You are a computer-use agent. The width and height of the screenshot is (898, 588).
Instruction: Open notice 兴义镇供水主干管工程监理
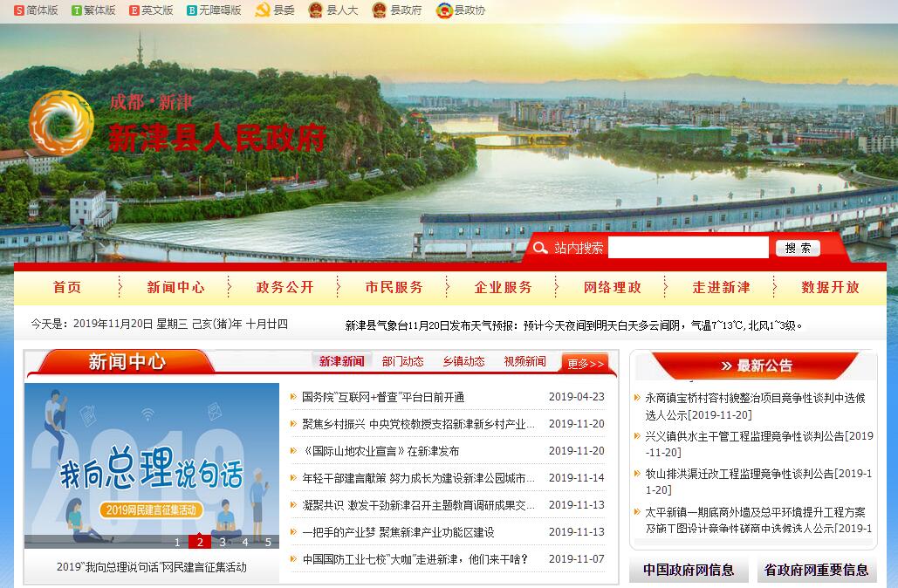tap(759, 444)
